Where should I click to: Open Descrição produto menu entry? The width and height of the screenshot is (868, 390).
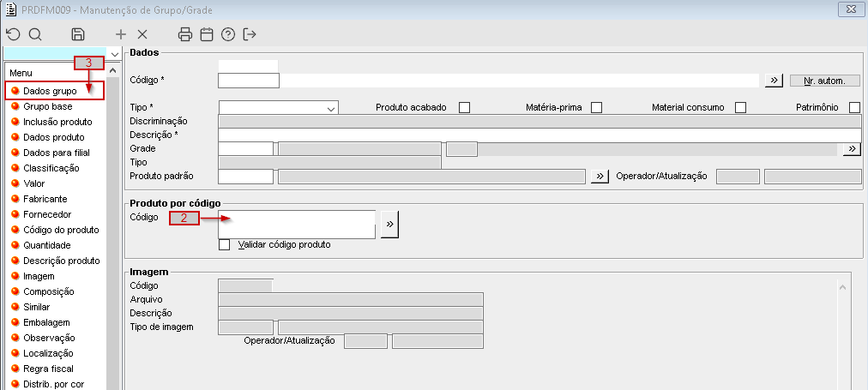(62, 261)
